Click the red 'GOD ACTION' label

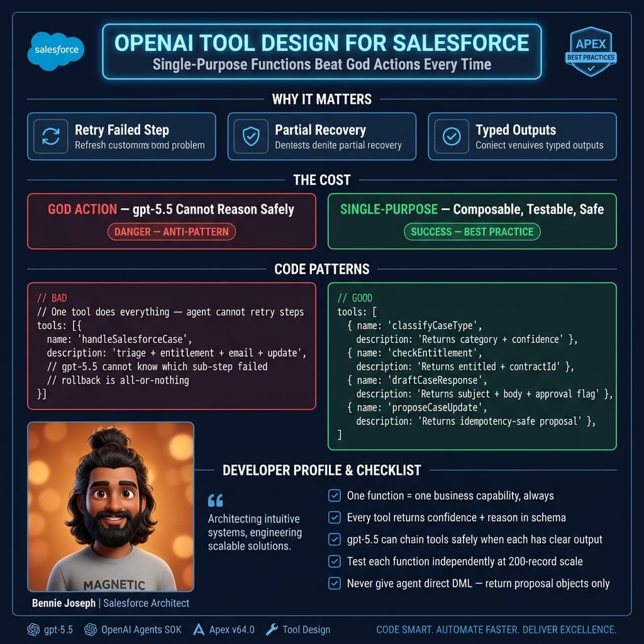82,209
